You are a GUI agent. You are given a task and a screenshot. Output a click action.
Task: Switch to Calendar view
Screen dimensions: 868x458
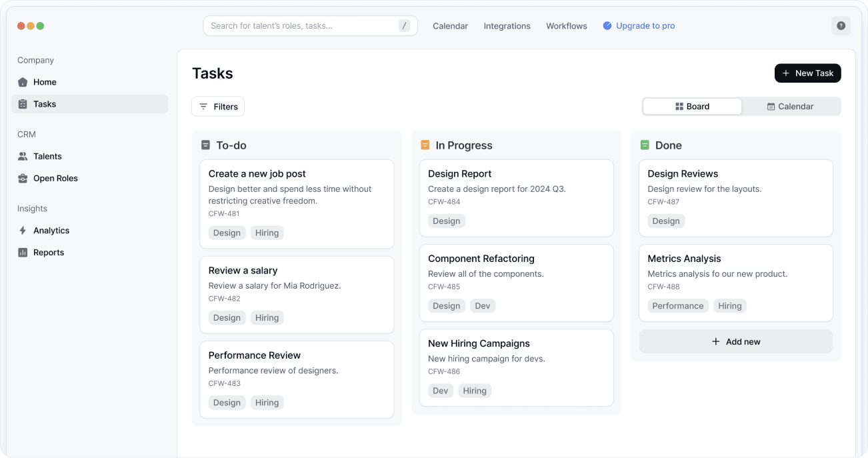[x=791, y=106]
